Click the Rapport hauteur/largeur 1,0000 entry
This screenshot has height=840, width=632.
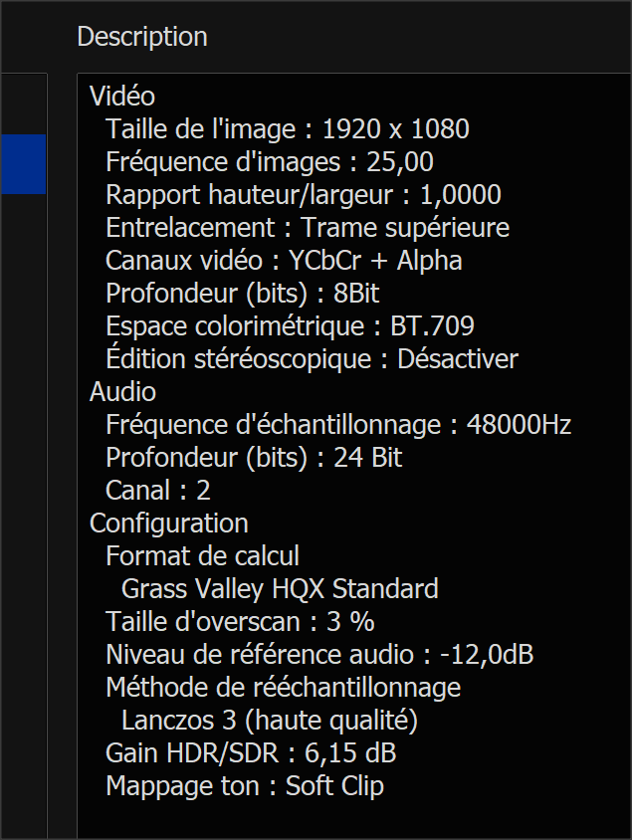pos(303,195)
